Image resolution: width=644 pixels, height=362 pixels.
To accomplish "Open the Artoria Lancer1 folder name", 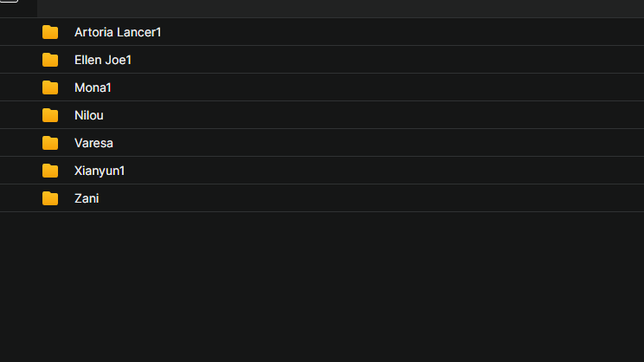I will point(118,32).
